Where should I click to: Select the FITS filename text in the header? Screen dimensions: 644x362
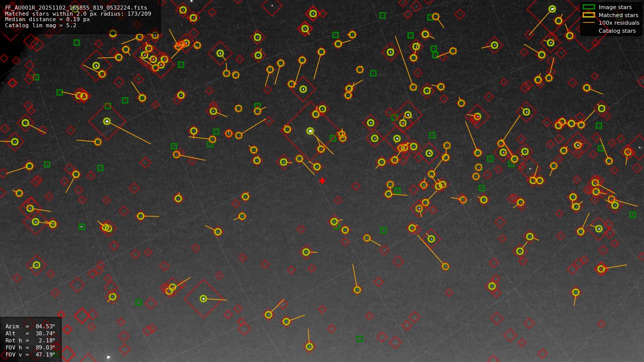coord(76,8)
